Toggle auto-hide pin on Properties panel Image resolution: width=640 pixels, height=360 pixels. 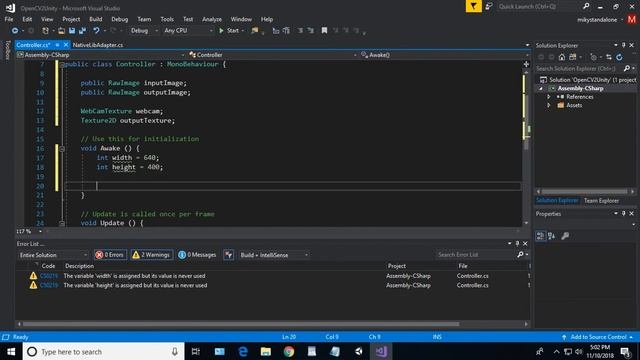(623, 213)
